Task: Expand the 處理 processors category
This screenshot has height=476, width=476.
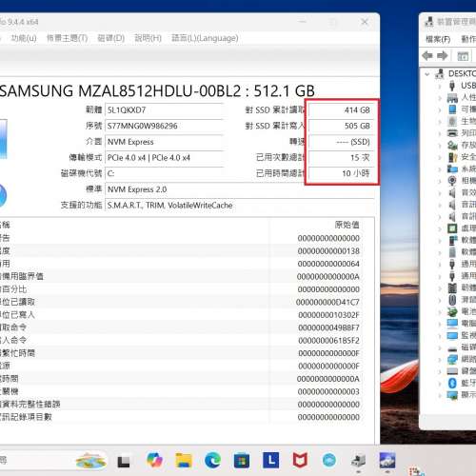Action: pyautogui.click(x=440, y=228)
